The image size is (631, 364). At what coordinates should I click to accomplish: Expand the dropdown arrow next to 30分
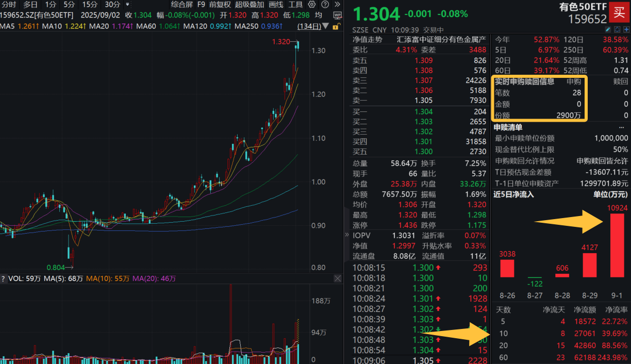[128, 5]
